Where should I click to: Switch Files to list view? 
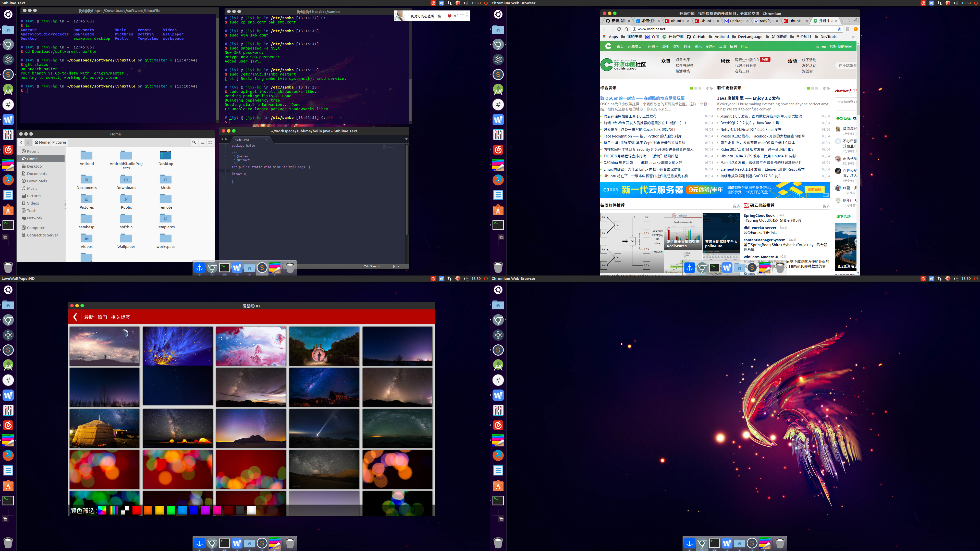pos(203,142)
